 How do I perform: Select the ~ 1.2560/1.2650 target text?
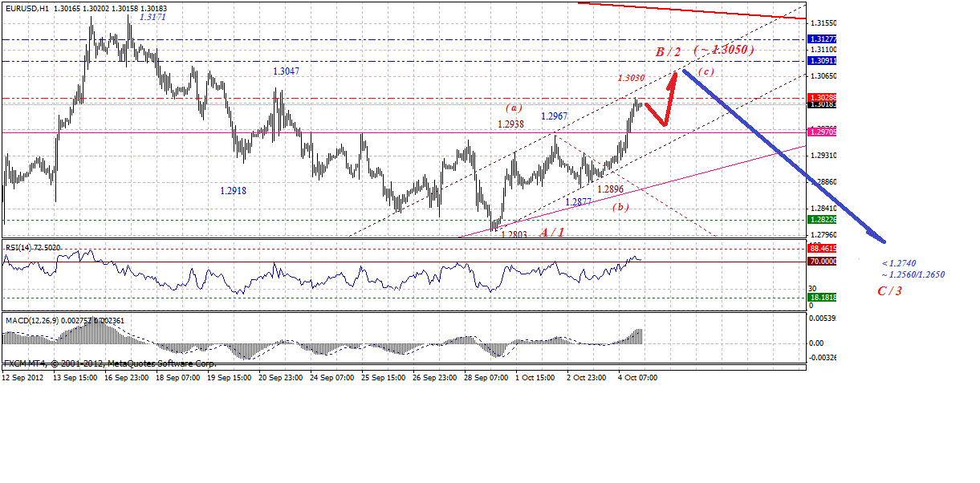point(913,274)
